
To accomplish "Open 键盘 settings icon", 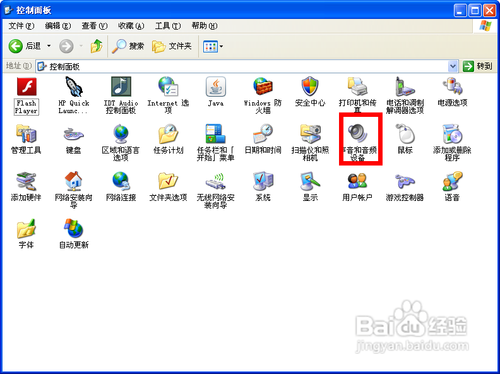I will (x=74, y=135).
